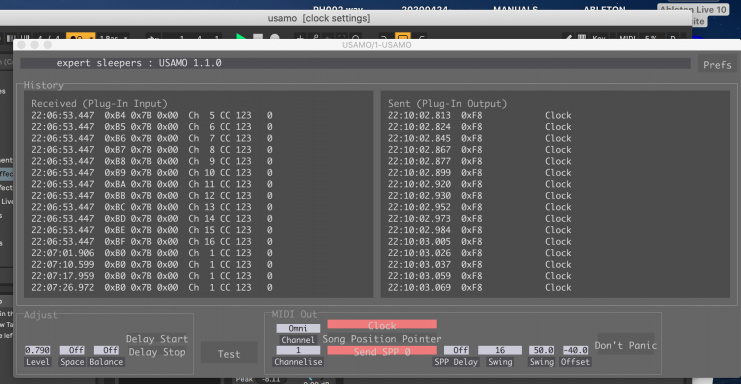Click the green Ableton play button
Screen dimensions: 741x384
[241, 37]
